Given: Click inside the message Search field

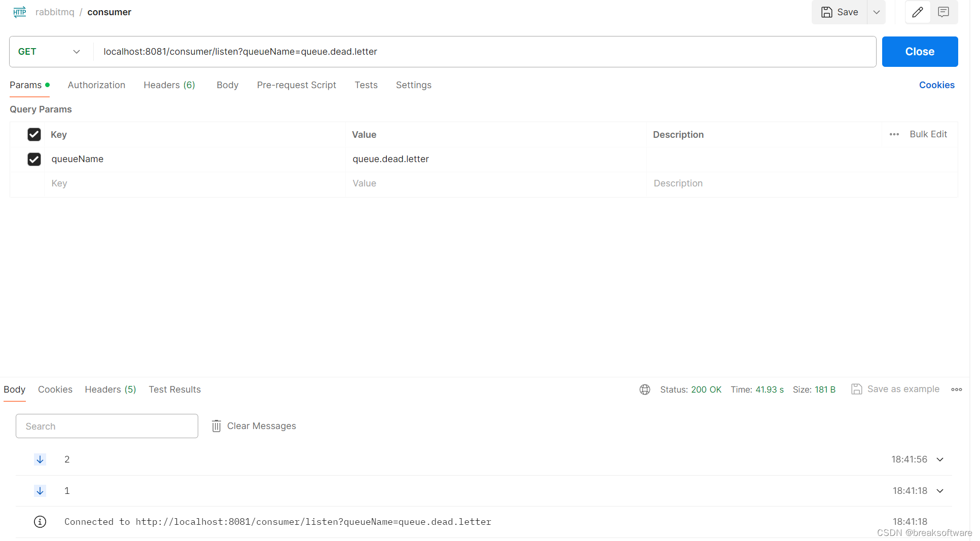Looking at the screenshot, I should (106, 426).
